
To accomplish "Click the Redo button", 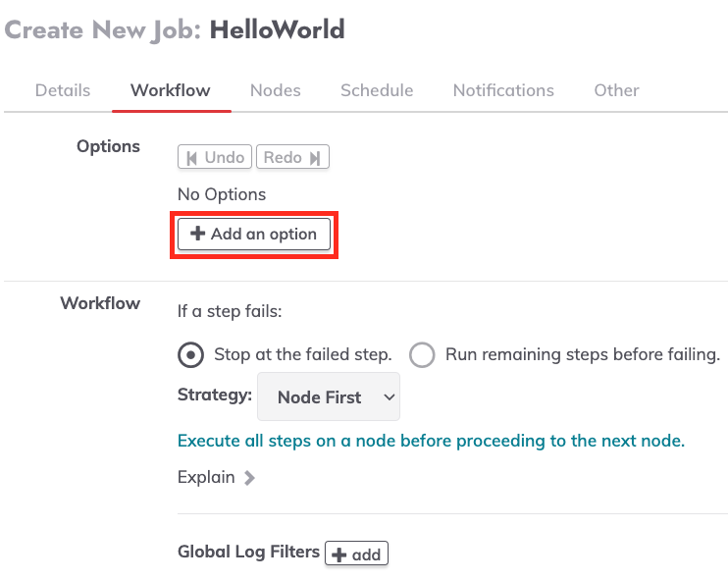I will pyautogui.click(x=292, y=157).
